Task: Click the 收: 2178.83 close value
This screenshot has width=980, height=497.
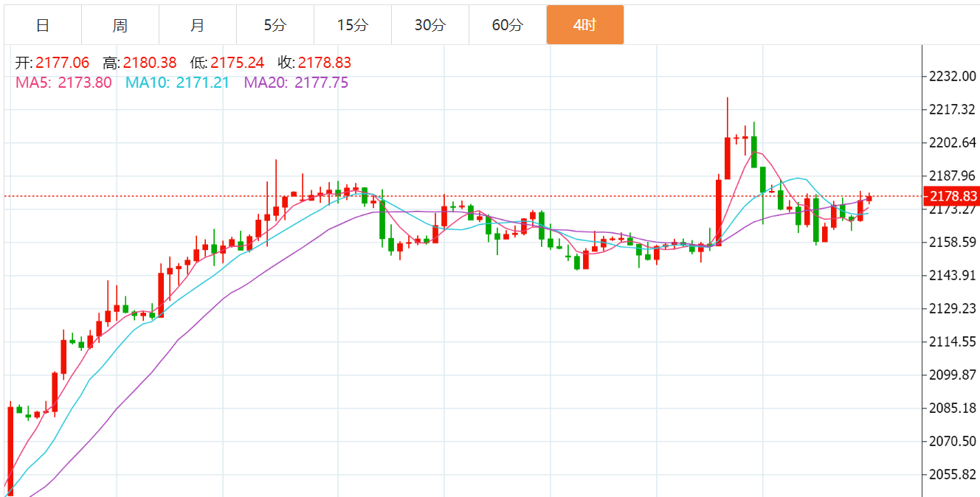Action: 315,63
